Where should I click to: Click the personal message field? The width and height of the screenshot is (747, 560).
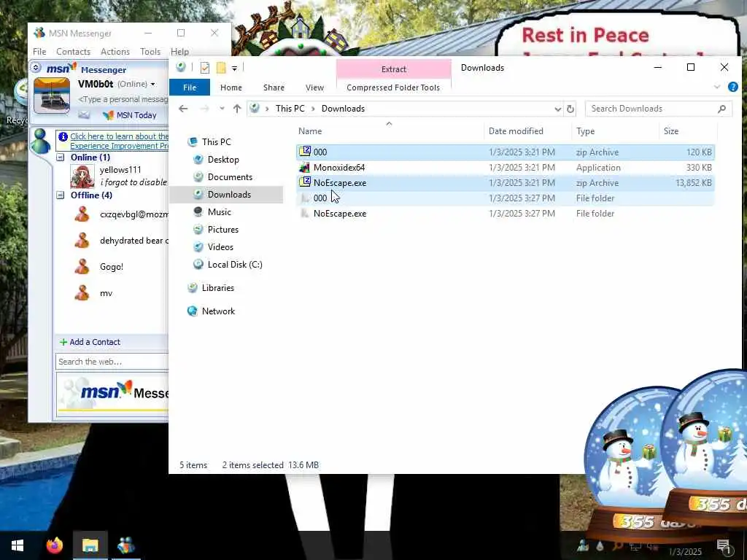coord(123,99)
